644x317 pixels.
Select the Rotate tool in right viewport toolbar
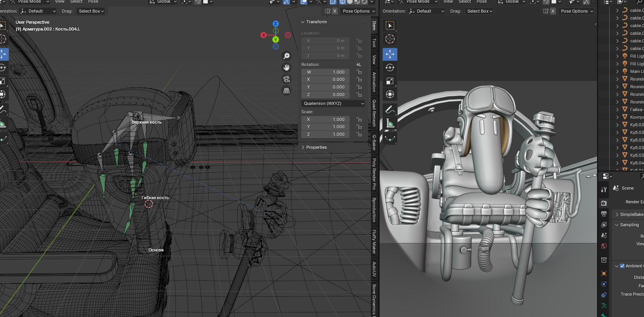point(390,68)
